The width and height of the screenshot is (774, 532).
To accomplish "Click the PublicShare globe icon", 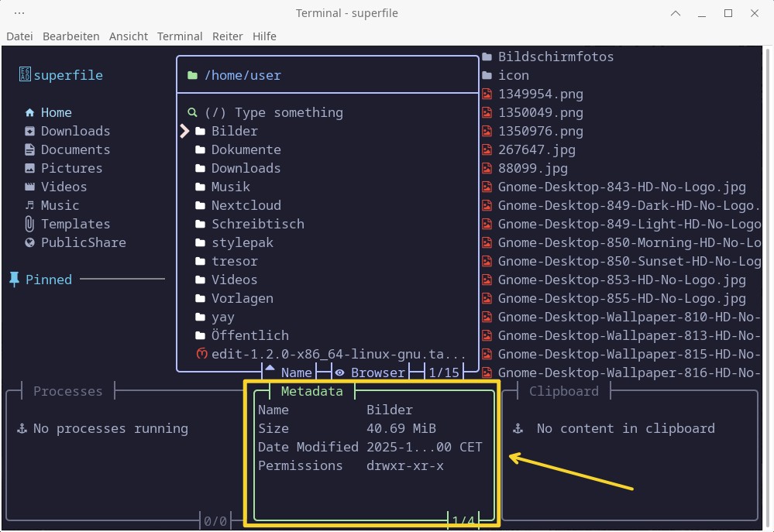I will [x=29, y=242].
